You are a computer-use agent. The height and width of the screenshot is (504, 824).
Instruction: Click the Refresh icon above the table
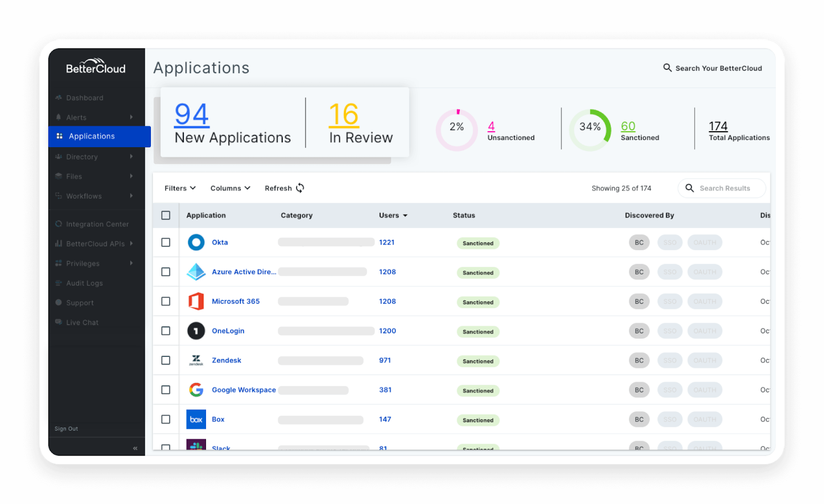pos(300,188)
